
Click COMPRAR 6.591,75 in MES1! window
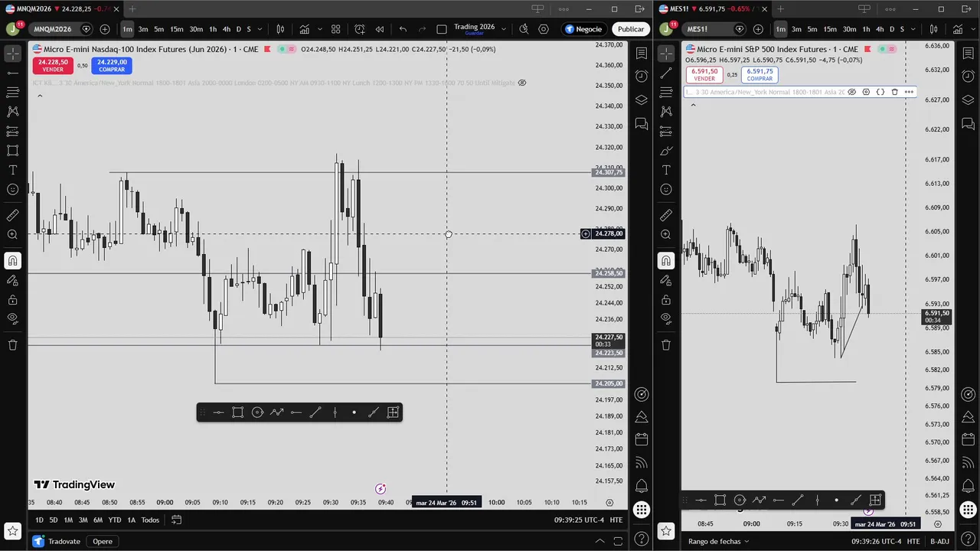point(759,74)
